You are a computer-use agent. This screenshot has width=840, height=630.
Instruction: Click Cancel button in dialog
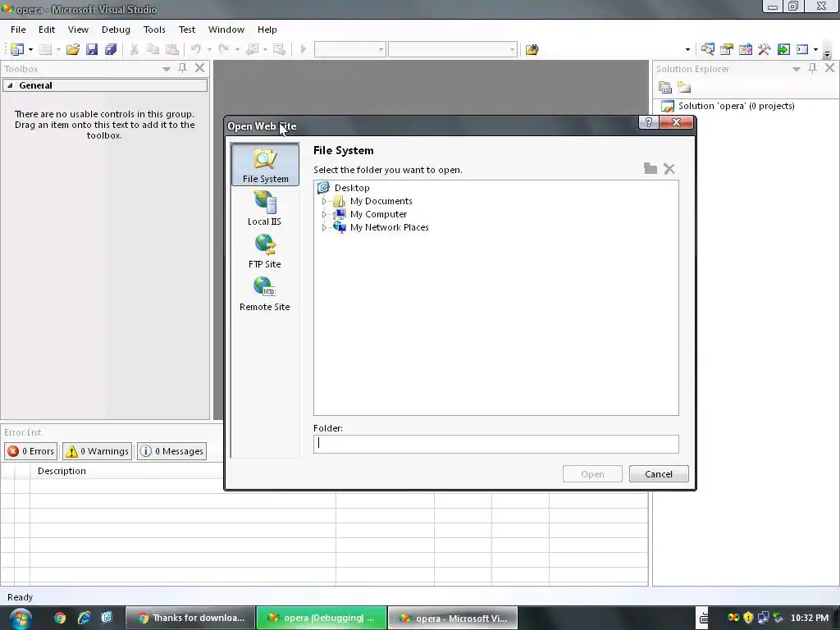pyautogui.click(x=659, y=474)
